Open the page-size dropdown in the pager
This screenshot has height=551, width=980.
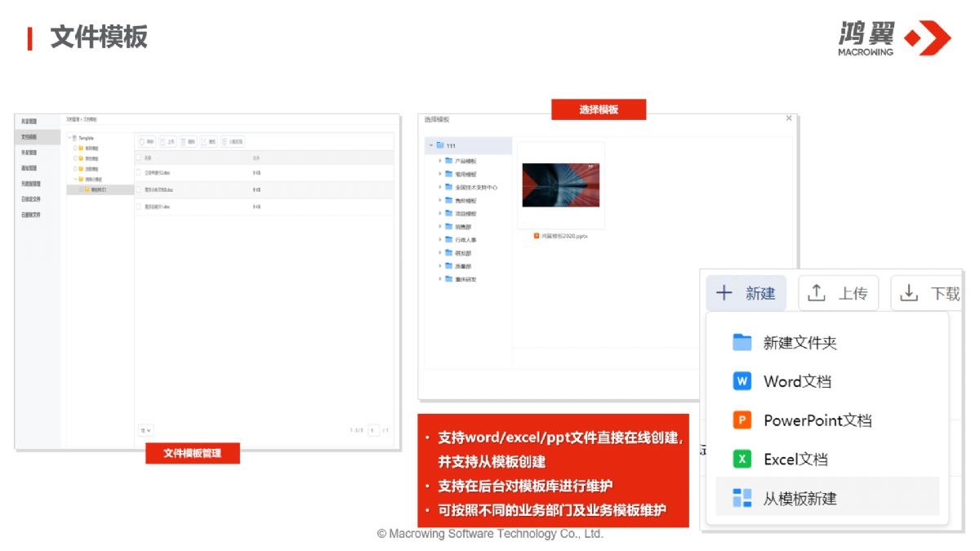point(146,430)
